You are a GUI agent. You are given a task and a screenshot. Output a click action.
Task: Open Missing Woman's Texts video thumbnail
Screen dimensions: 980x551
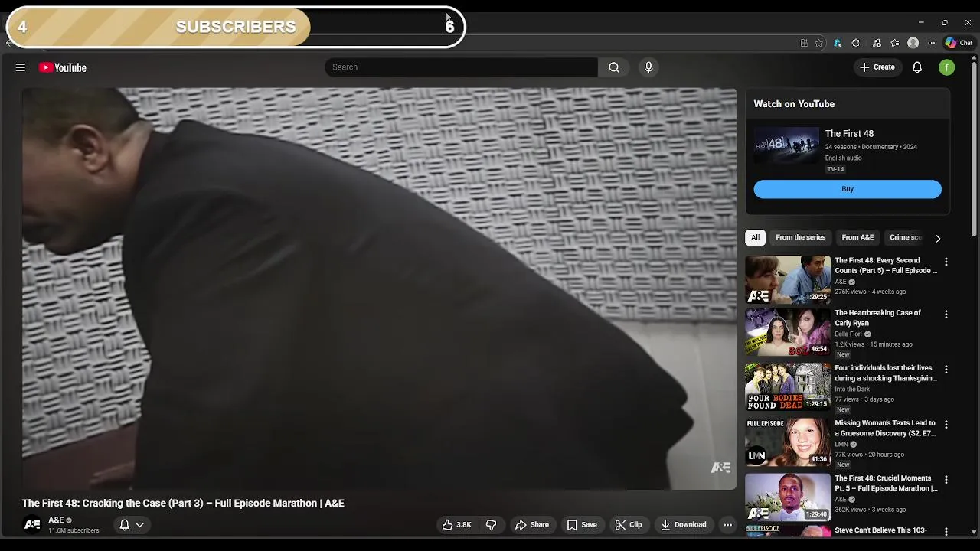788,442
